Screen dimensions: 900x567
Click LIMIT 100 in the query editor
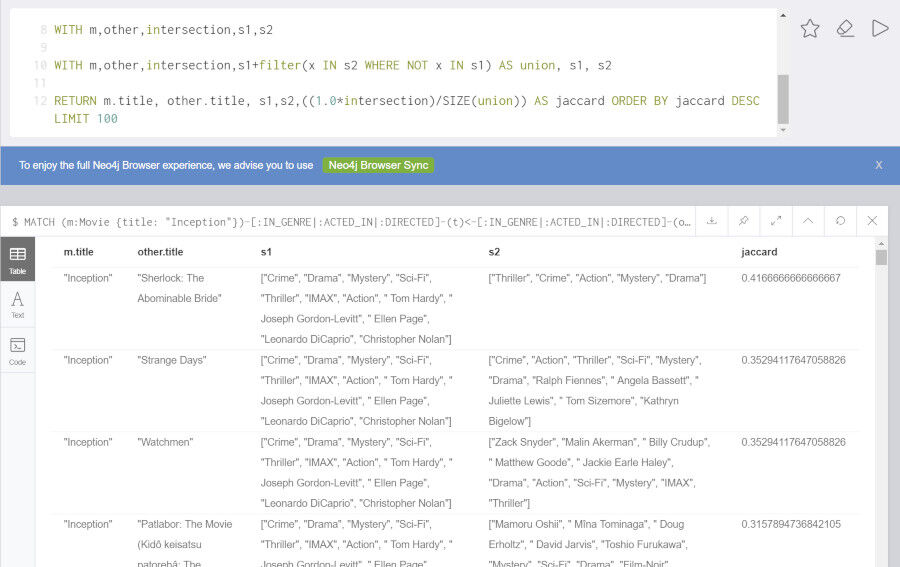(x=86, y=119)
